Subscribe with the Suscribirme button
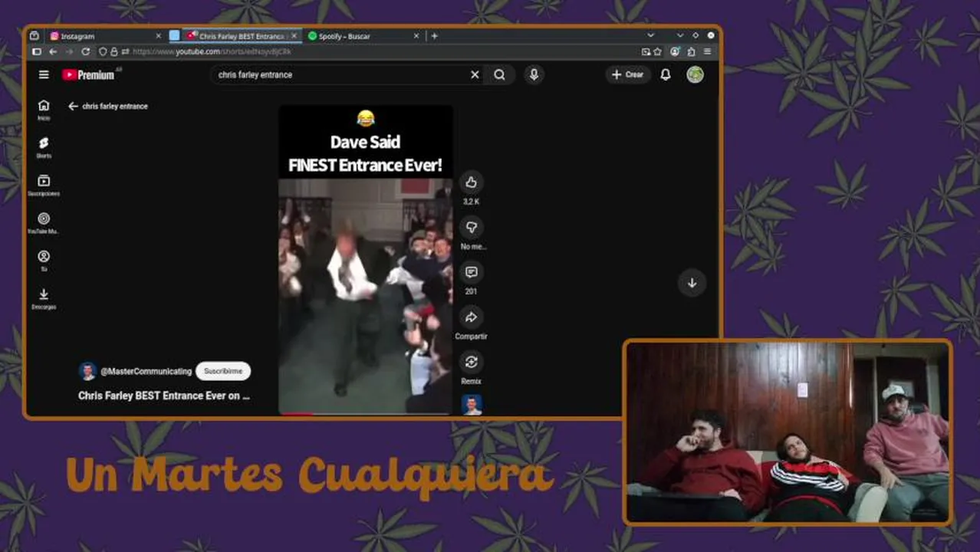The image size is (980, 552). coord(223,371)
